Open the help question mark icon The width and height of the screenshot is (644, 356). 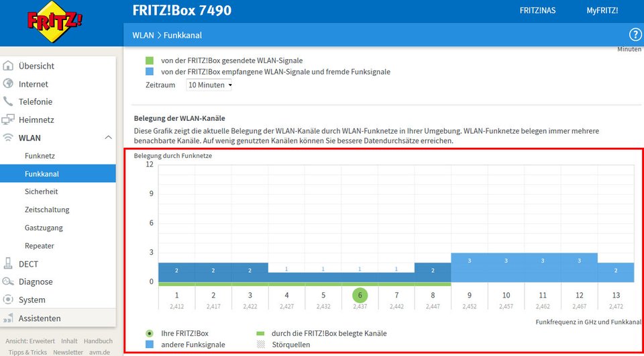pyautogui.click(x=635, y=35)
